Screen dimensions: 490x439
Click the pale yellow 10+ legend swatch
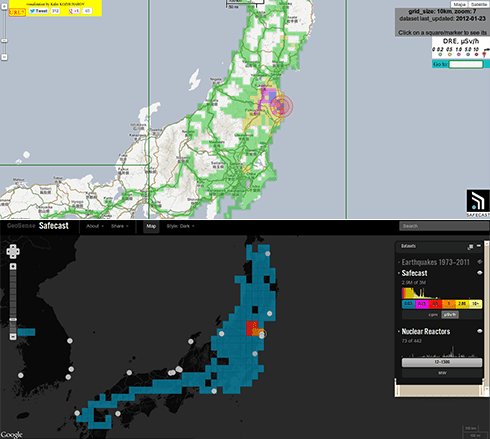coord(475,304)
